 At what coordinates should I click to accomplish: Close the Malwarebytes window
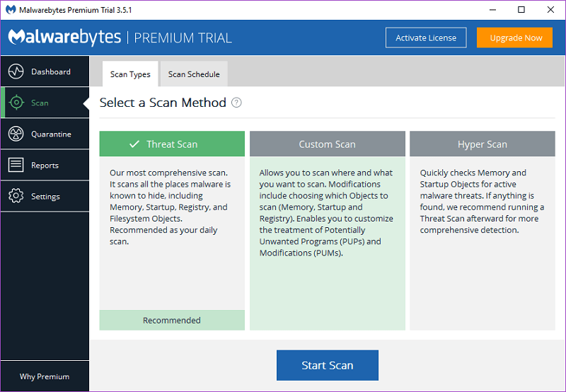click(550, 10)
